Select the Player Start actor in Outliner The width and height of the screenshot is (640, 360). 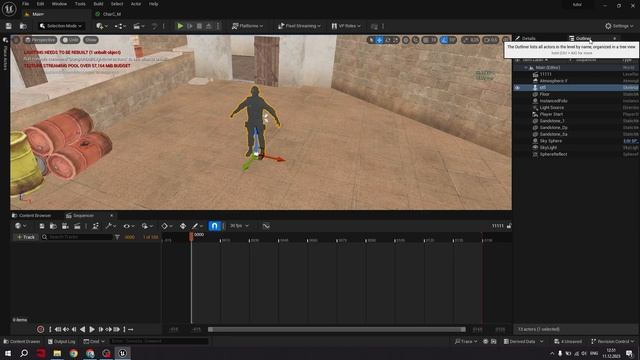576,114
